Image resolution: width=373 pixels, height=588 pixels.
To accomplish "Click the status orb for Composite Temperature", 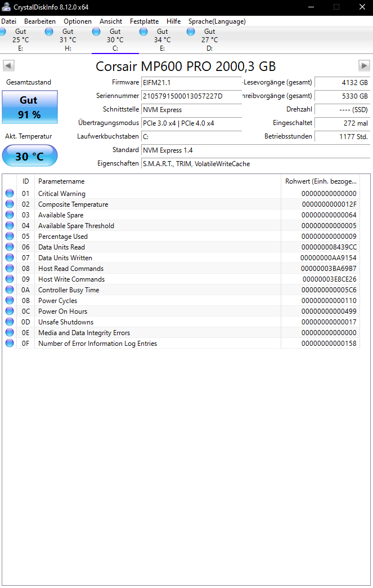I will click(10, 204).
